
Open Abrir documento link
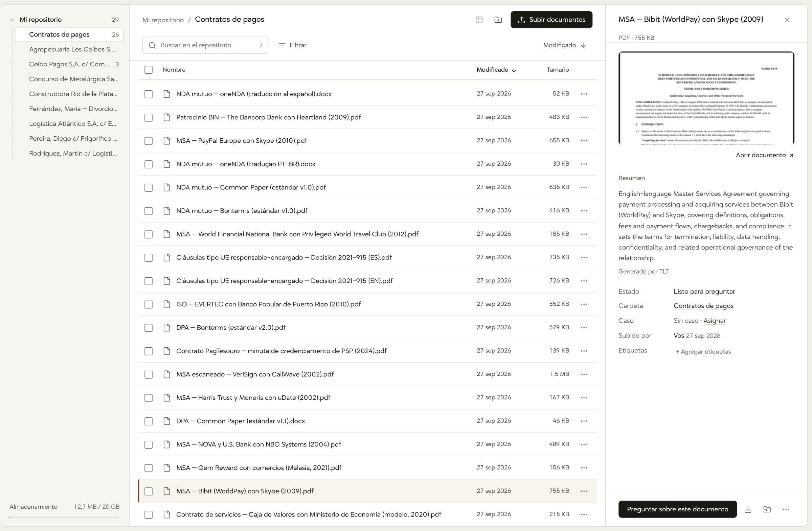[764, 155]
